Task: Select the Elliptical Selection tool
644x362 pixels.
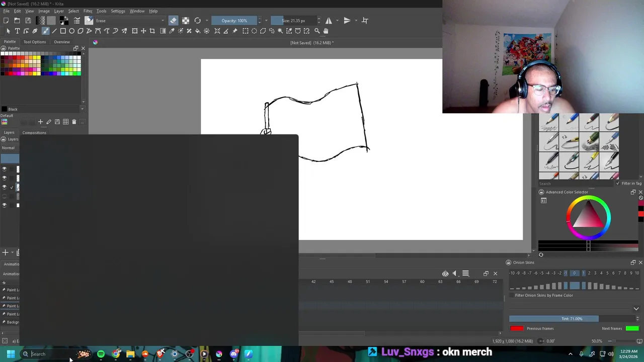Action: pos(254,31)
